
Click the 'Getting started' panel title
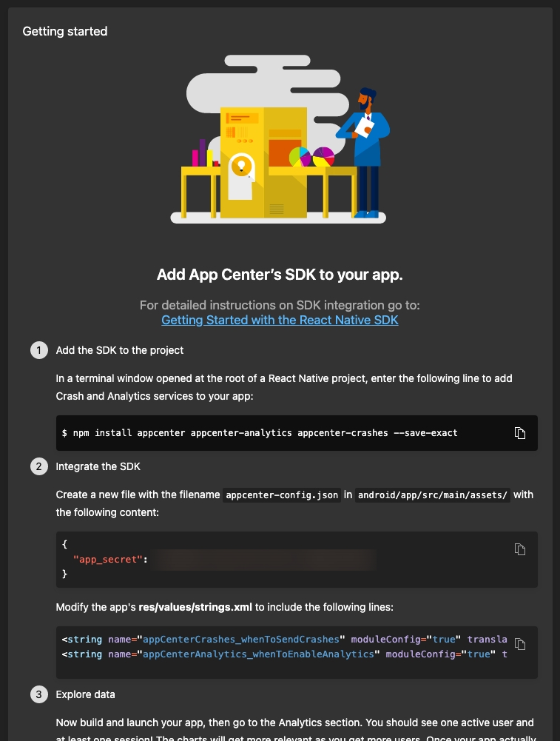[65, 31]
